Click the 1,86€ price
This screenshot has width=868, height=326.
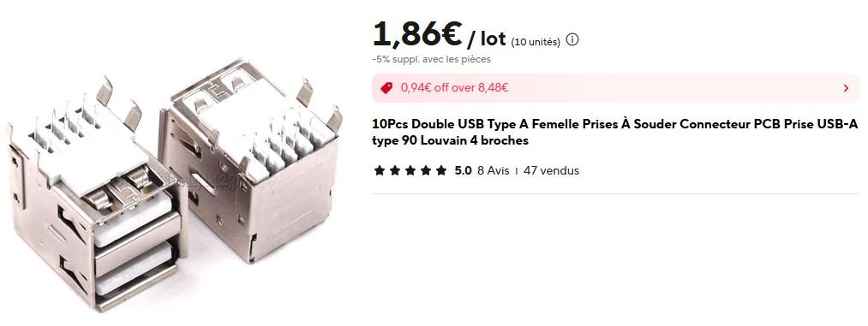(x=417, y=34)
